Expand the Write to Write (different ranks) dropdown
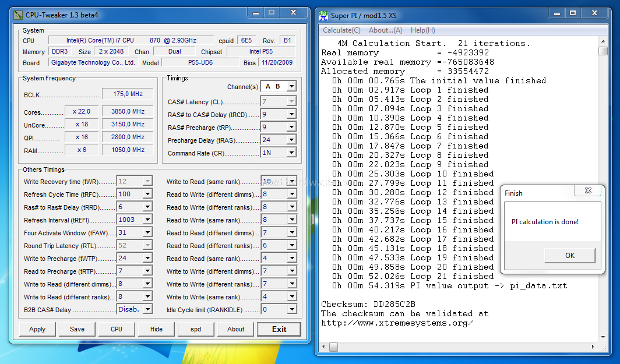The image size is (620, 364). [292, 284]
